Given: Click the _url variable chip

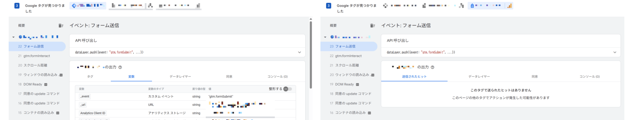Looking at the screenshot, I should [83, 105].
